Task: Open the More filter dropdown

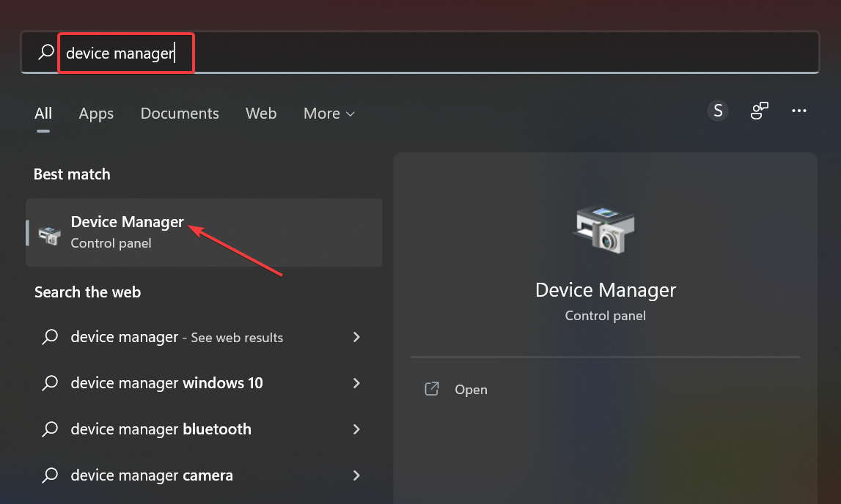Action: click(x=328, y=114)
